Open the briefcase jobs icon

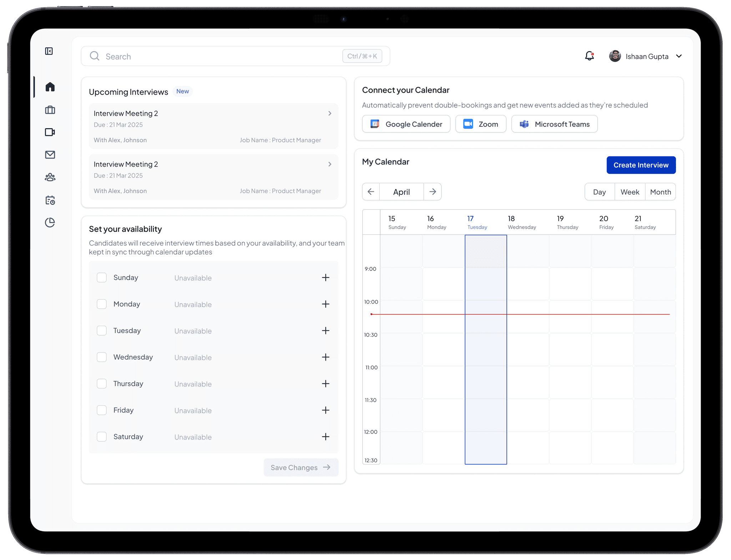tap(50, 110)
